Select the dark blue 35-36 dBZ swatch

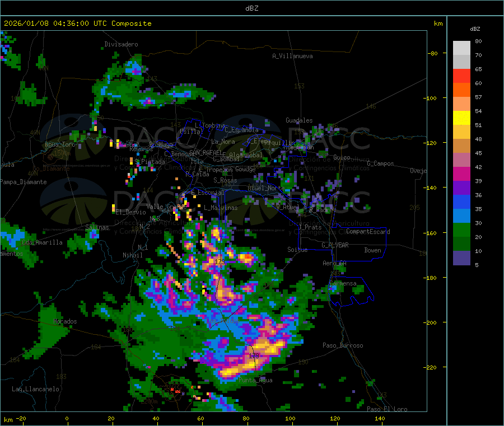click(x=461, y=202)
